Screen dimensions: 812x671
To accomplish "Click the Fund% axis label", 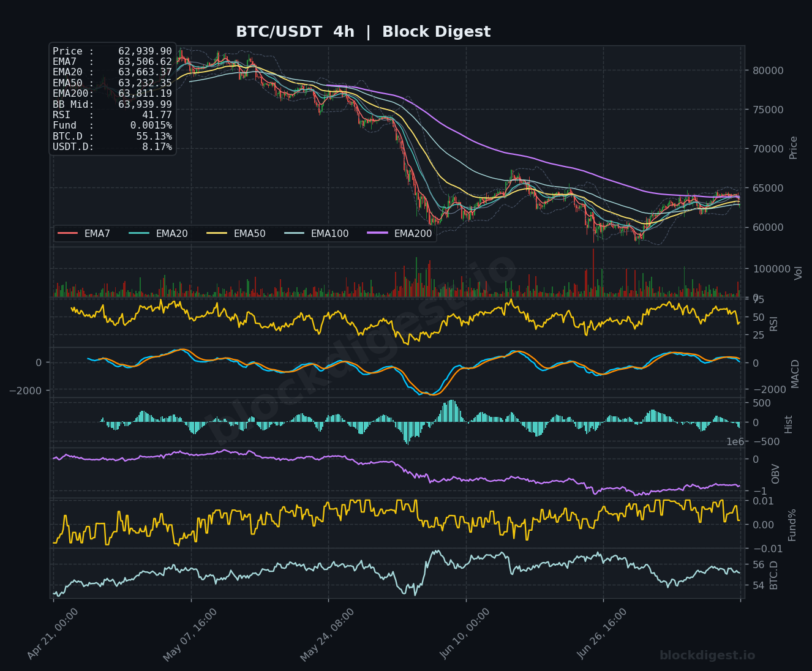I will click(792, 525).
